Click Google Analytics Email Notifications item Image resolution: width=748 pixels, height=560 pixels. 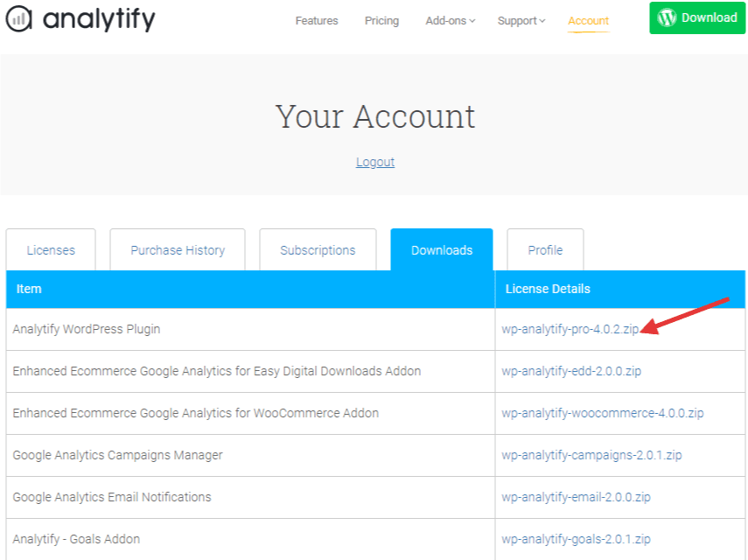(x=112, y=497)
